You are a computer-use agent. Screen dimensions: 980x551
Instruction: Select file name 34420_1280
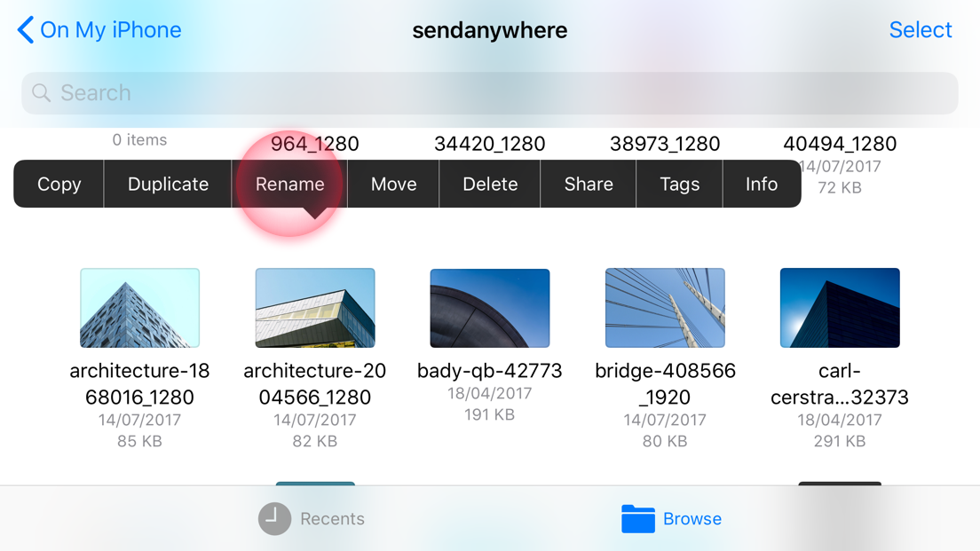click(x=490, y=144)
